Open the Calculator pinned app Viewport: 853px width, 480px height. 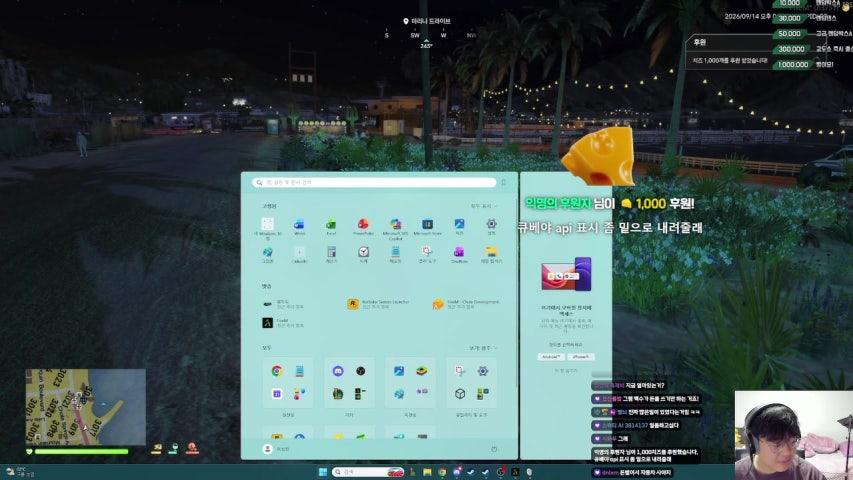coord(331,255)
